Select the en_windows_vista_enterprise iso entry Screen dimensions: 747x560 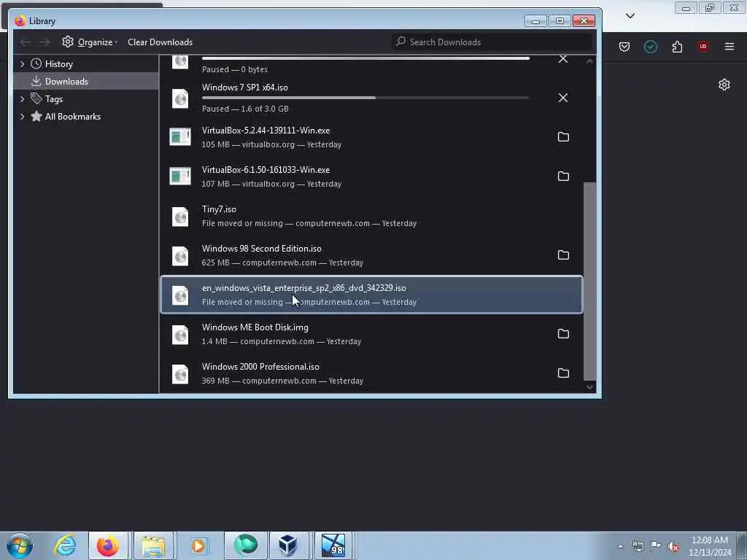pos(371,295)
